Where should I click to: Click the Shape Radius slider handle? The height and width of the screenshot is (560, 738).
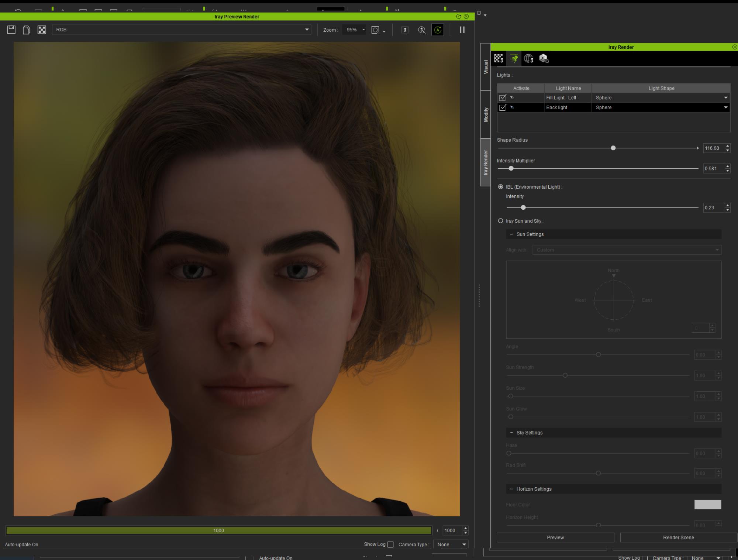(x=613, y=148)
